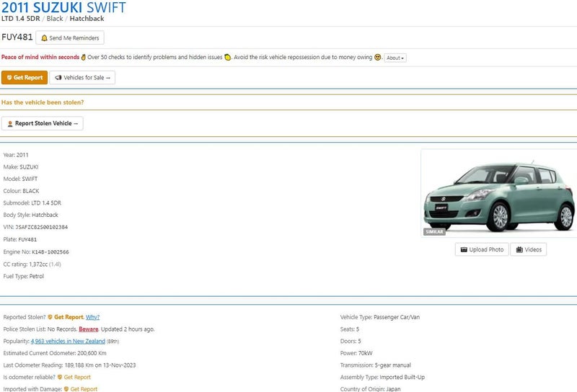Click Has the vehicle been stolen? heading
Image resolution: width=577 pixels, height=392 pixels.
tap(43, 102)
